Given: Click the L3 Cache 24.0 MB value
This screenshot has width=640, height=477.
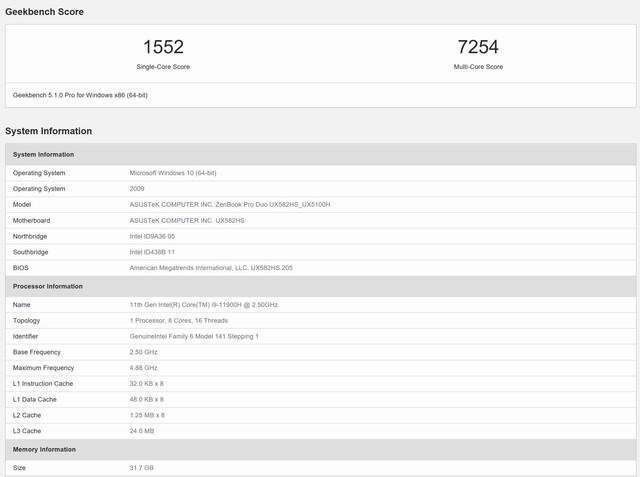Looking at the screenshot, I should pos(142,431).
